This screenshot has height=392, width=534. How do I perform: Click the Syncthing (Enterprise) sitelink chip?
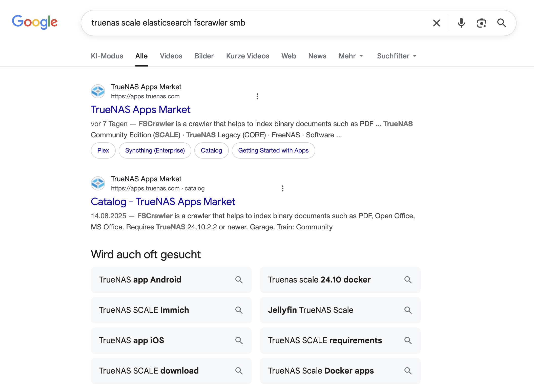tap(155, 150)
